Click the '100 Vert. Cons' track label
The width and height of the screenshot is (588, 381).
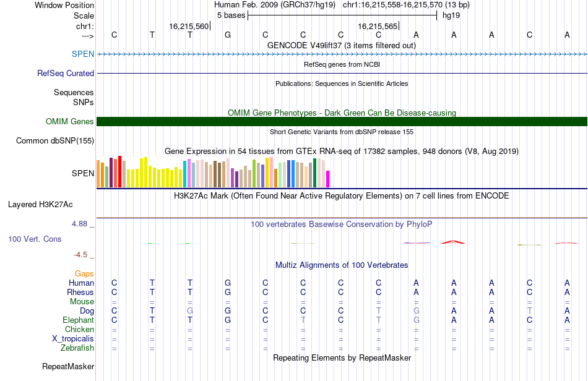(35, 239)
